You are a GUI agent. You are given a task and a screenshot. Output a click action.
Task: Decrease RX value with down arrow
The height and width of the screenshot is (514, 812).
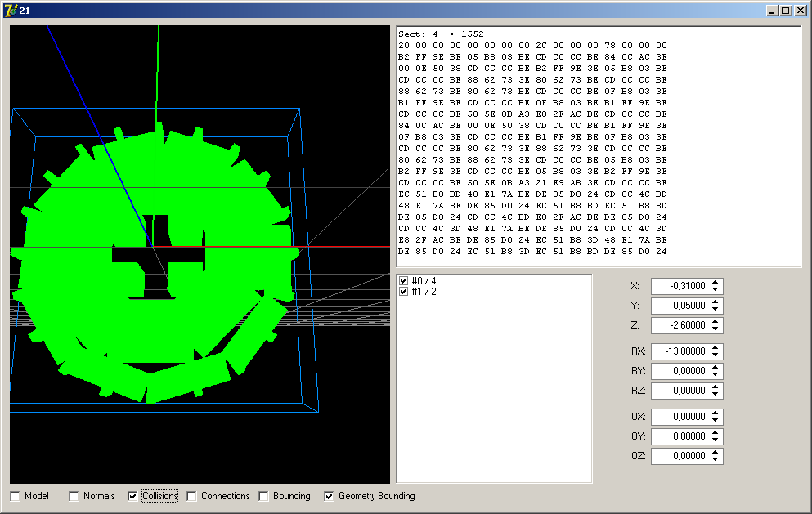point(716,355)
